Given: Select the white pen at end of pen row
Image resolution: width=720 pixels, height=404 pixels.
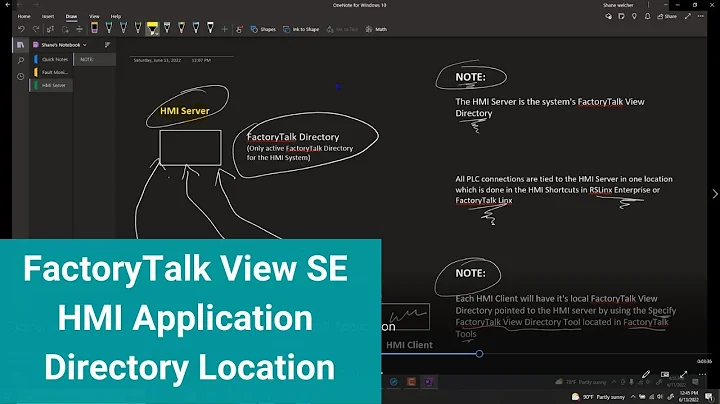Looking at the screenshot, I should pyautogui.click(x=210, y=28).
